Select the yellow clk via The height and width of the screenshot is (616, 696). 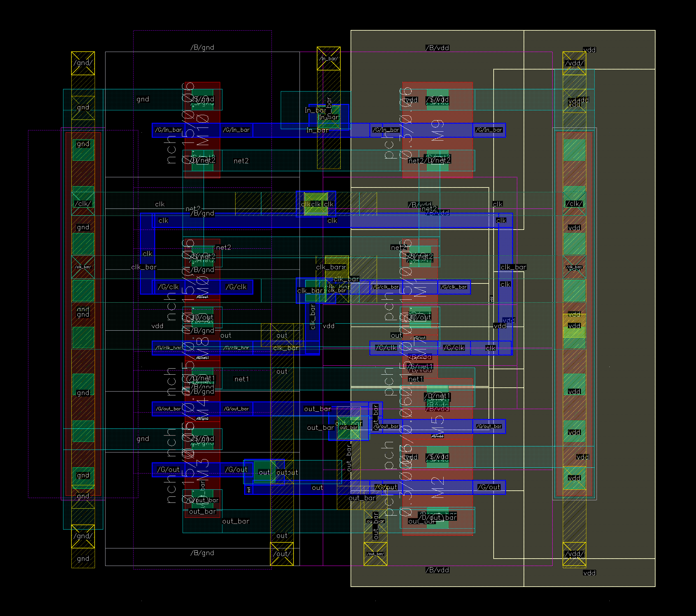[x=315, y=204]
